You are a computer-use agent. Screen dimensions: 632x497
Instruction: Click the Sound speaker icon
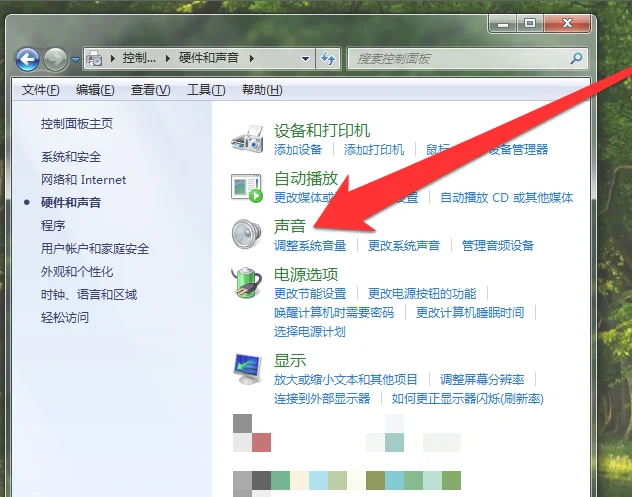click(247, 233)
